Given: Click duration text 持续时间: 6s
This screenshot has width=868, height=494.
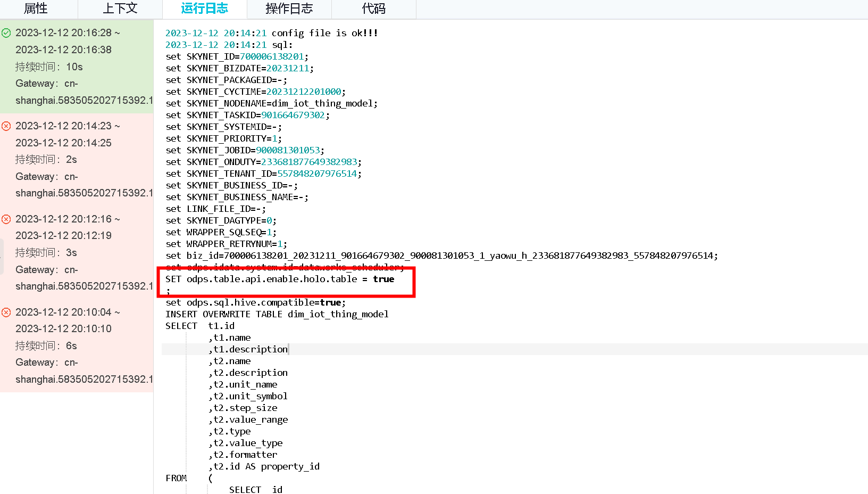Looking at the screenshot, I should pyautogui.click(x=46, y=346).
